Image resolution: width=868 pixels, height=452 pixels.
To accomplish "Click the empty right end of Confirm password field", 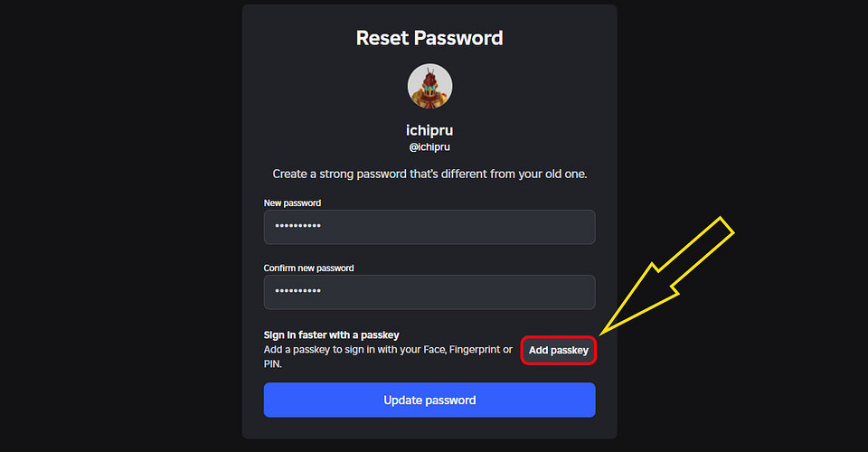I will tap(553, 292).
